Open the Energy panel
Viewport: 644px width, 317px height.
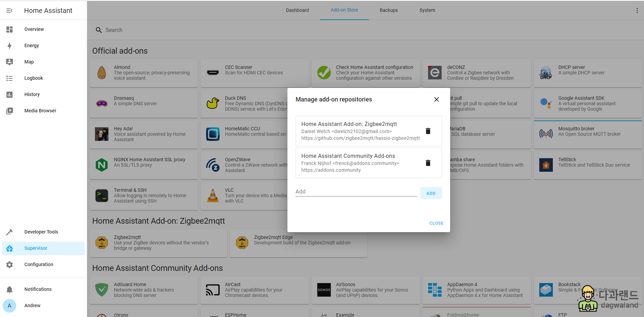click(43, 45)
